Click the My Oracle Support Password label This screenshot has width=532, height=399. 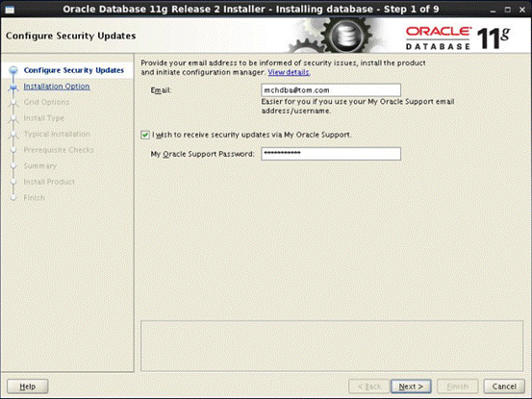203,154
